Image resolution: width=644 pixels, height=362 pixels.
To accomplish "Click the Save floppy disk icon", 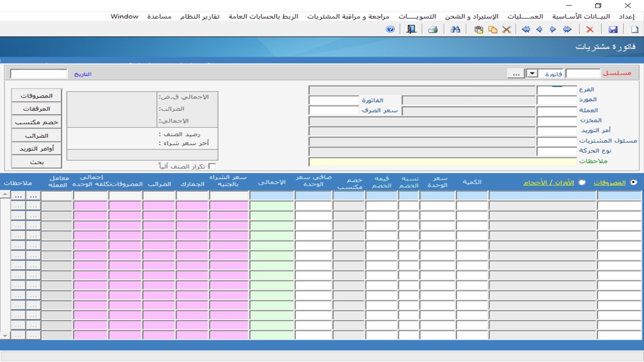I will point(613,30).
